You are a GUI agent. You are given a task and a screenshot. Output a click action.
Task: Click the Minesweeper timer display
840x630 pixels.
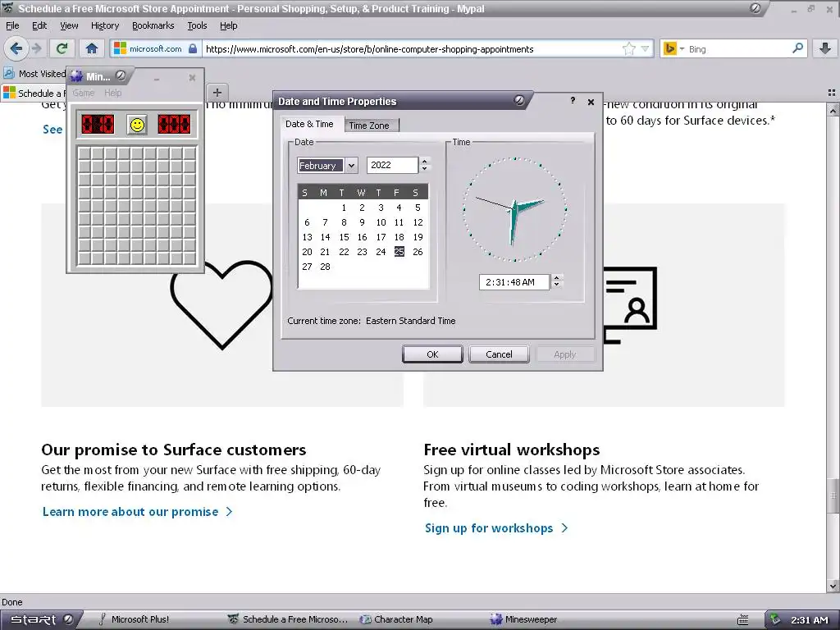click(x=174, y=125)
